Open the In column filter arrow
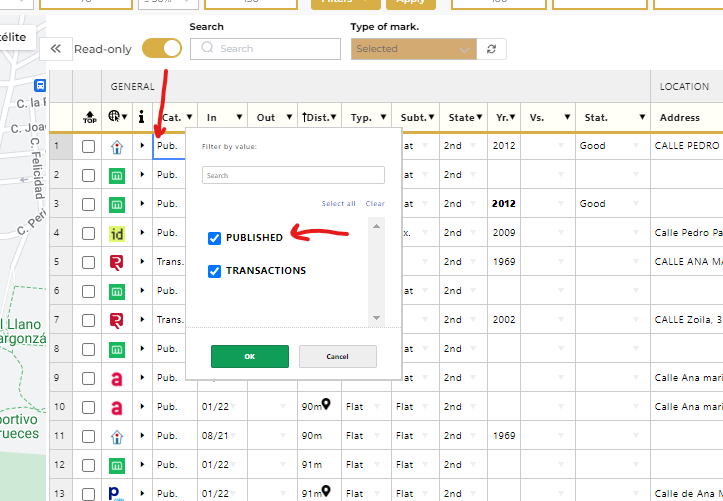The width and height of the screenshot is (723, 501). (239, 117)
